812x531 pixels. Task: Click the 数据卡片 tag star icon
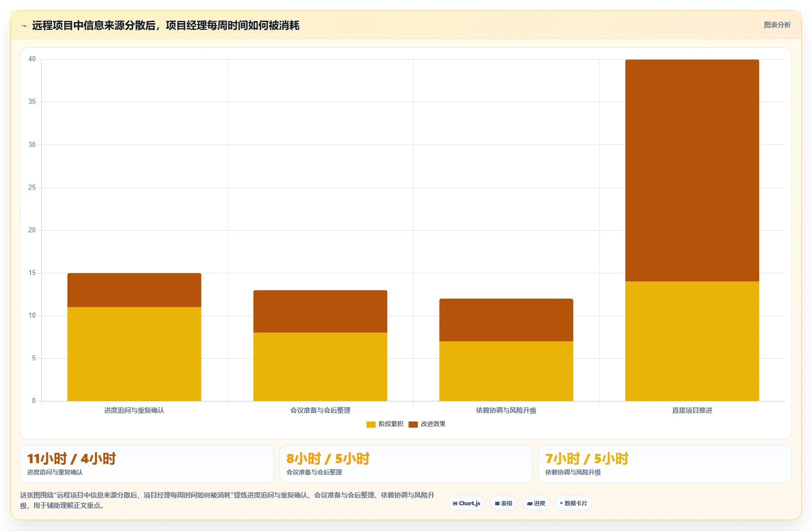561,503
